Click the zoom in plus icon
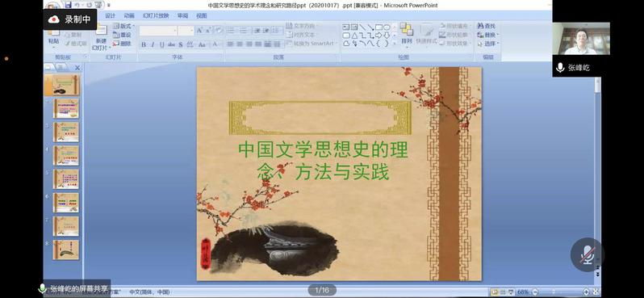The image size is (644, 298). coord(586,292)
